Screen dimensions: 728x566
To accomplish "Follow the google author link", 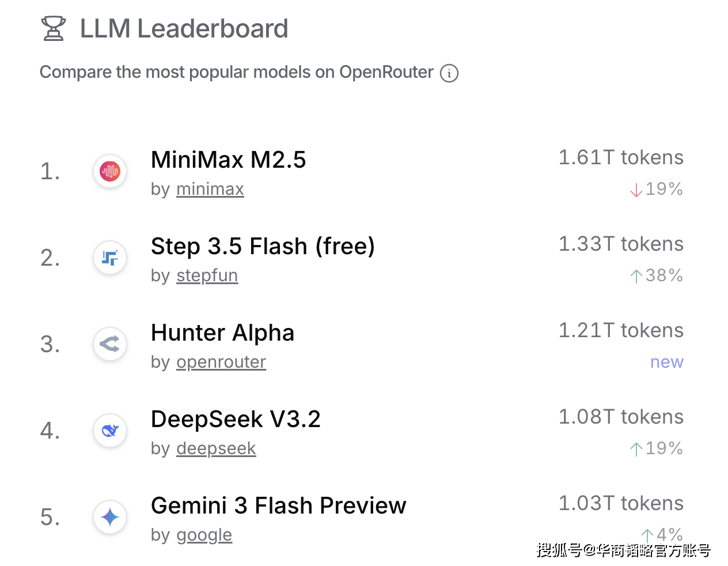I will [204, 535].
